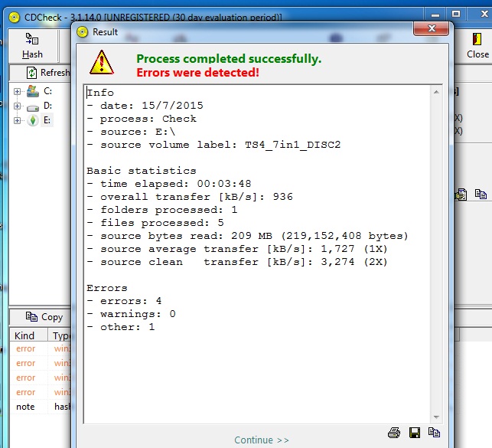
Task: Click the Print icon in Result dialog
Action: tap(394, 433)
